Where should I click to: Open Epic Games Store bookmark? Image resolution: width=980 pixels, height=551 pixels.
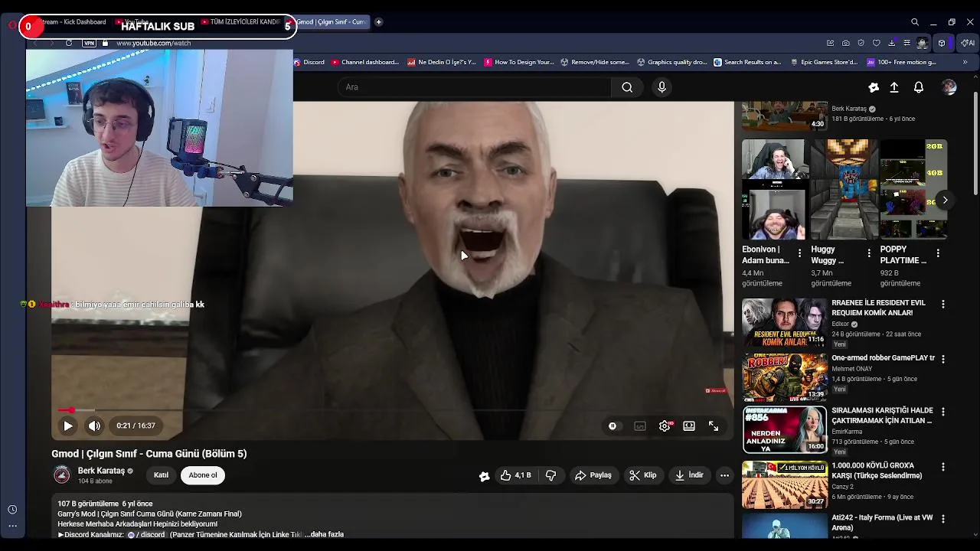(824, 62)
